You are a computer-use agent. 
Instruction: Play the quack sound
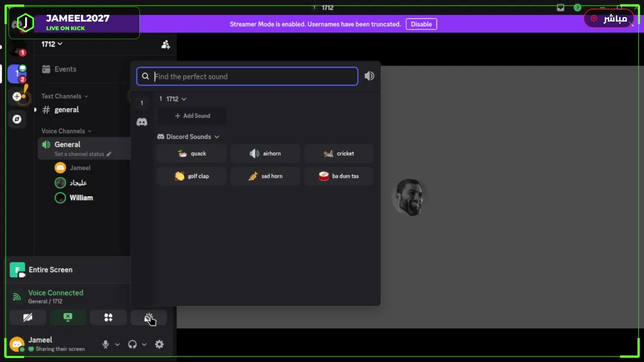tap(192, 154)
